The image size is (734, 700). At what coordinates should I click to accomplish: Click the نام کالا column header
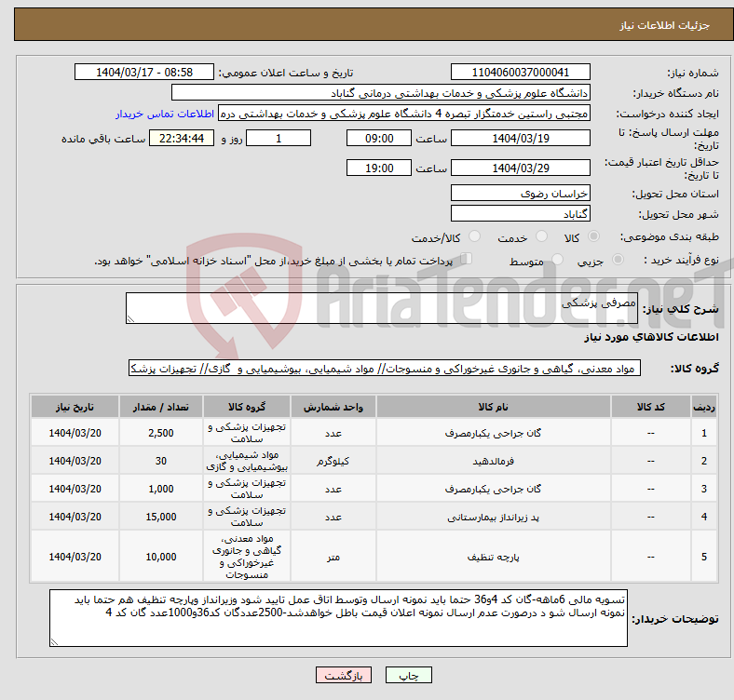(494, 407)
